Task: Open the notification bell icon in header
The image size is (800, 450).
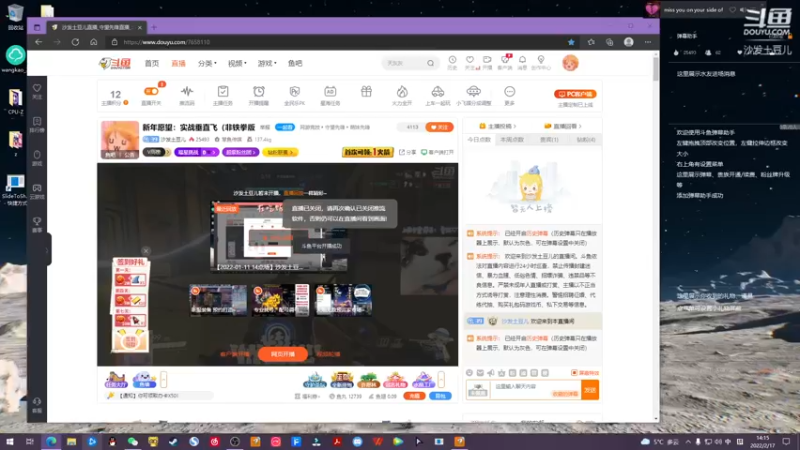Action: pyautogui.click(x=522, y=60)
